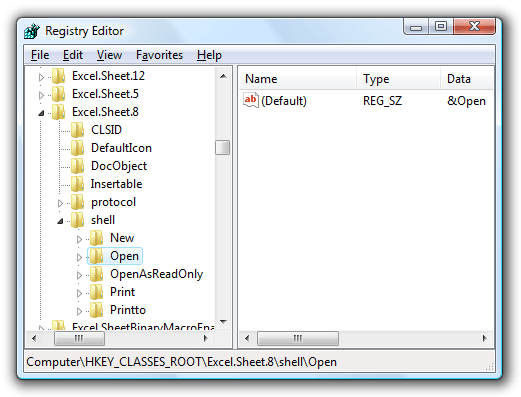This screenshot has height=397, width=521.
Task: Click the ab string icon beside (Default)
Action: point(251,100)
